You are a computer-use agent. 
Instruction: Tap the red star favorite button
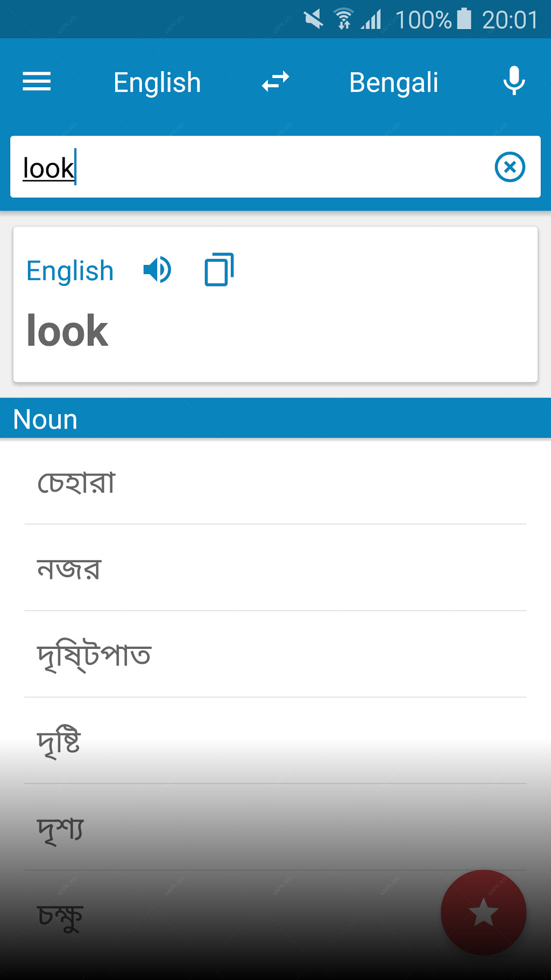[x=483, y=913]
